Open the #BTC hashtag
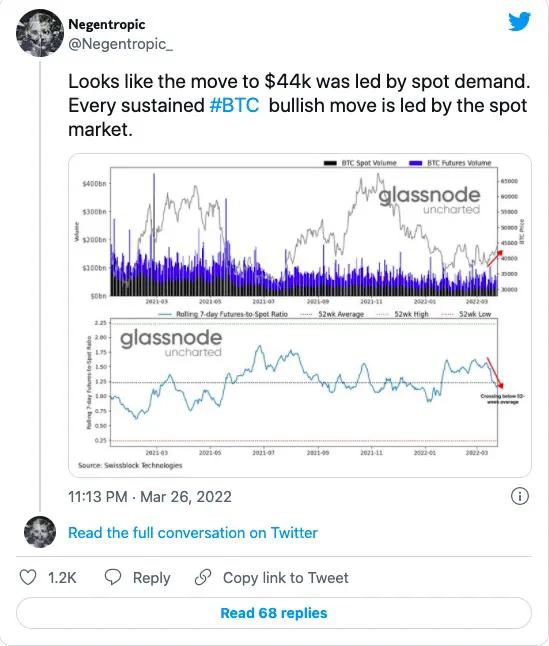Screen dimensions: 549x646 [x=234, y=105]
